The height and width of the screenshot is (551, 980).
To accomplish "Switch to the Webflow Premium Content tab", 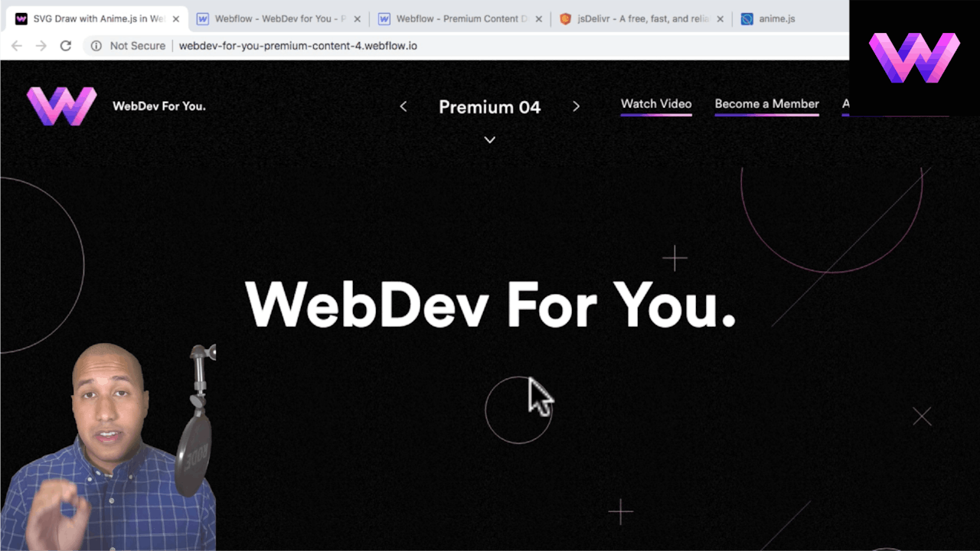I will (456, 18).
